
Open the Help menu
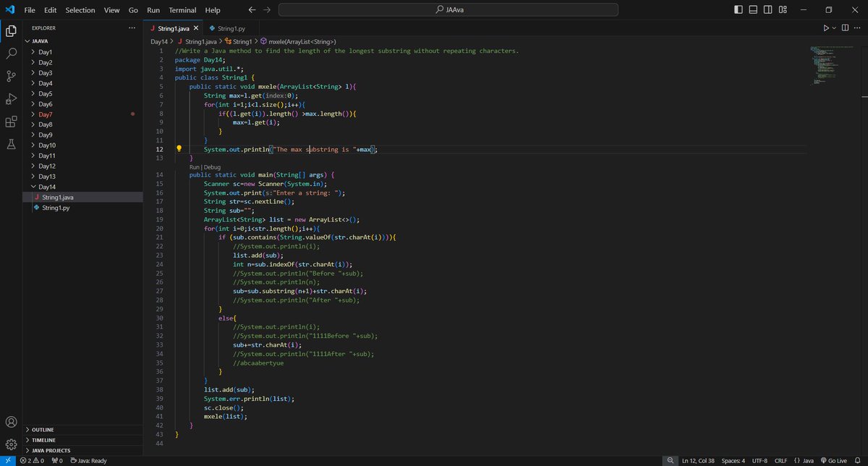pyautogui.click(x=213, y=10)
